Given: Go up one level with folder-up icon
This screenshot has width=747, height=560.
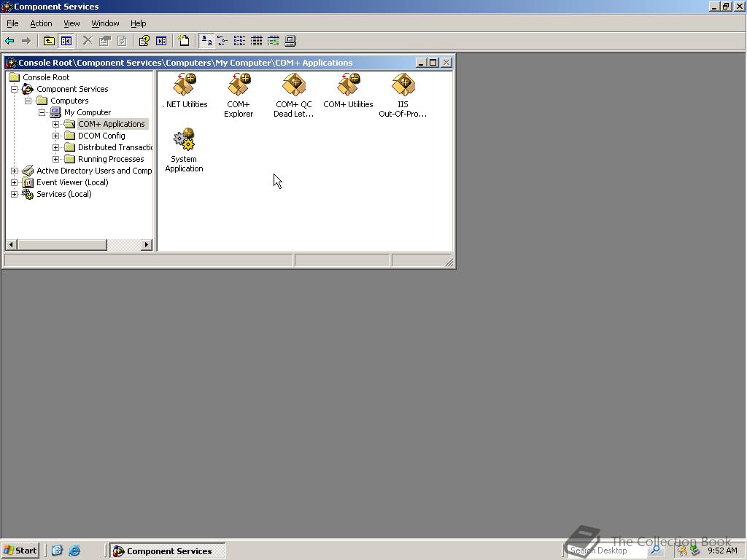Looking at the screenshot, I should click(49, 41).
